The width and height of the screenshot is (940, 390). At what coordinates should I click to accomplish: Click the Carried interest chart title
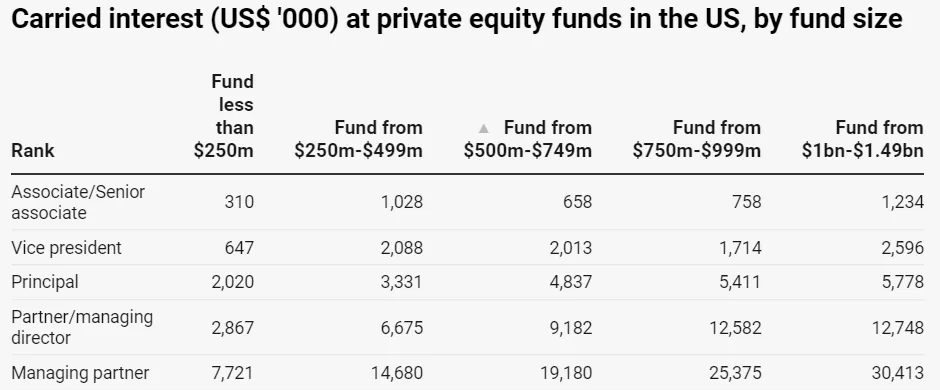tap(457, 20)
